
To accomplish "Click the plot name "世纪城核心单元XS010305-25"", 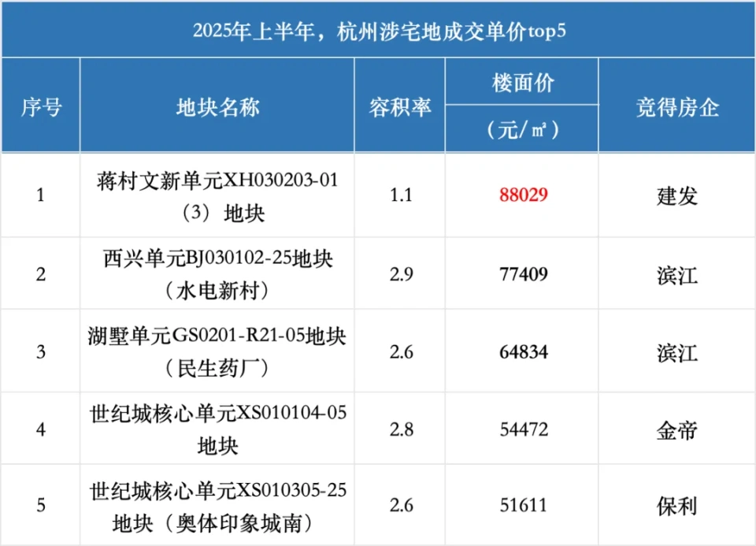I will click(x=218, y=491).
